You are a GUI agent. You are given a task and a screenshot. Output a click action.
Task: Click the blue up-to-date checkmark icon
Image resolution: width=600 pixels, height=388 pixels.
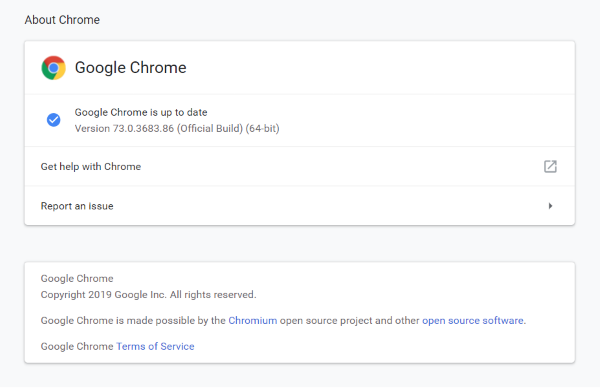tap(54, 120)
